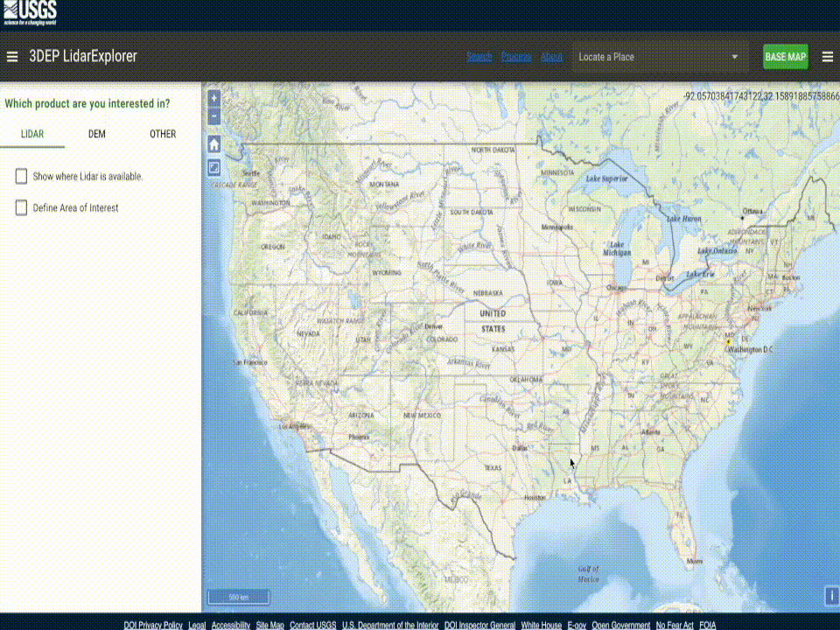Click the map scale bar
Viewport: 840px width, 630px height.
[x=238, y=597]
